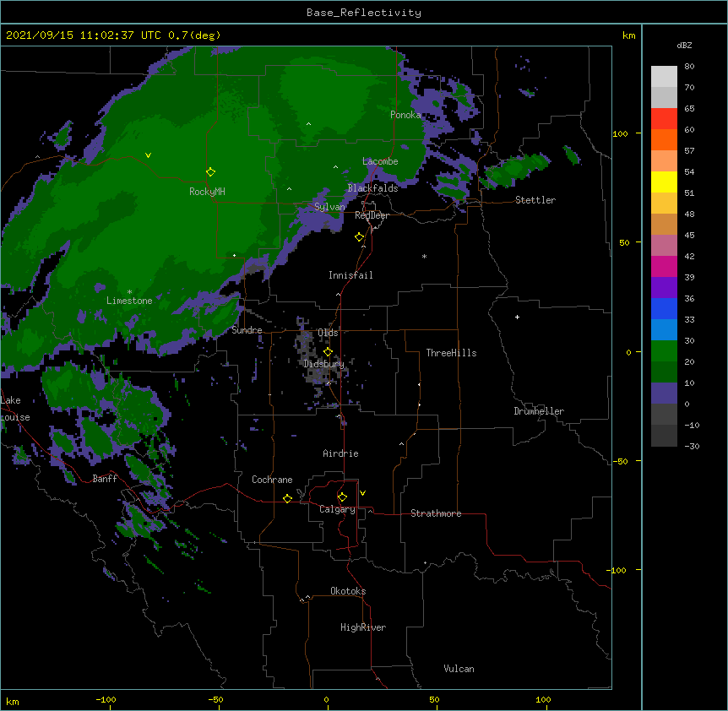Image resolution: width=728 pixels, height=711 pixels.
Task: Select the blue 33-36 dBZ legend swatch
Action: pos(664,308)
